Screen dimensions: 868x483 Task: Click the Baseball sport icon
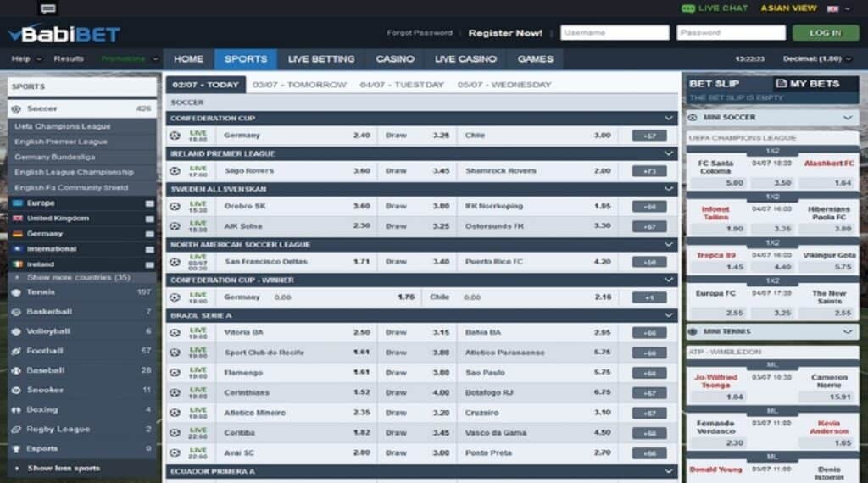pyautogui.click(x=16, y=370)
